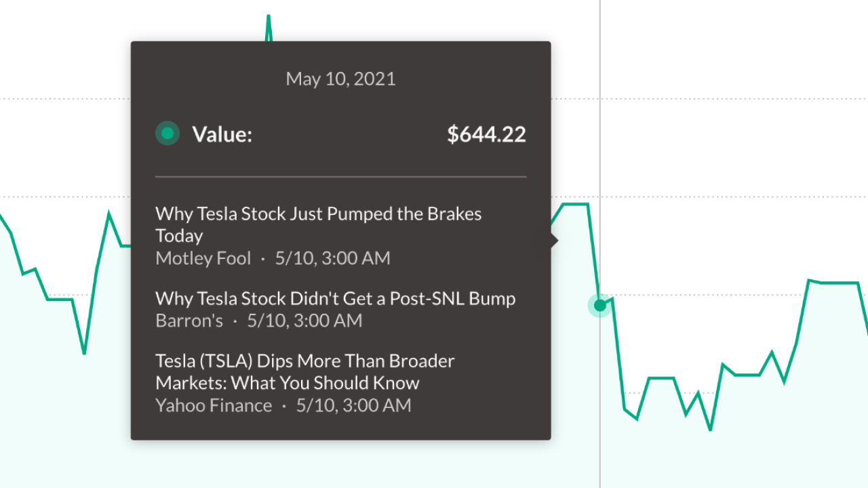
Task: Click the vertical crosshair line above the data point
Action: [x=599, y=136]
